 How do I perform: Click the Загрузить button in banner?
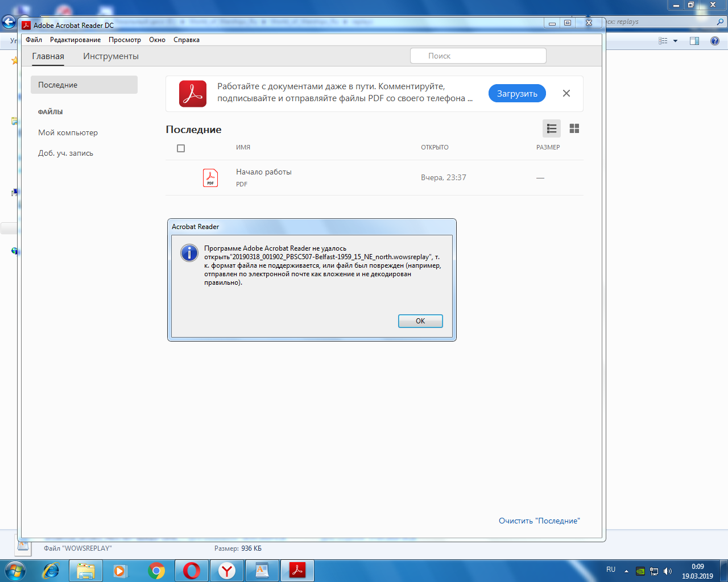point(517,94)
